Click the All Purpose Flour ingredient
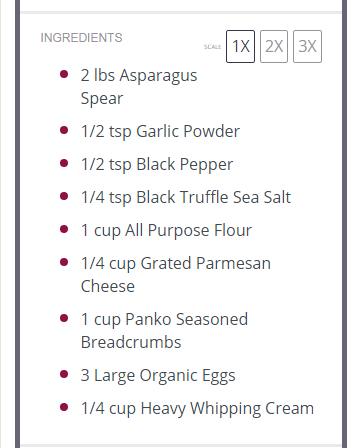Viewport: 361px width, 448px height. click(166, 230)
